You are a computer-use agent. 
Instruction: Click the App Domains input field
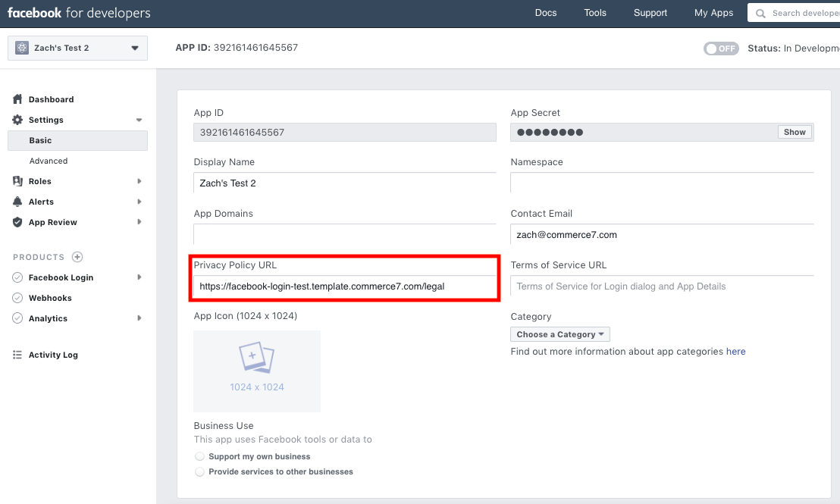(344, 235)
